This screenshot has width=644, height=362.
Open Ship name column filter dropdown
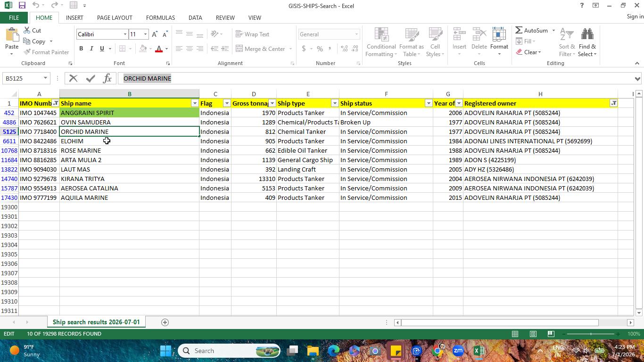point(195,103)
